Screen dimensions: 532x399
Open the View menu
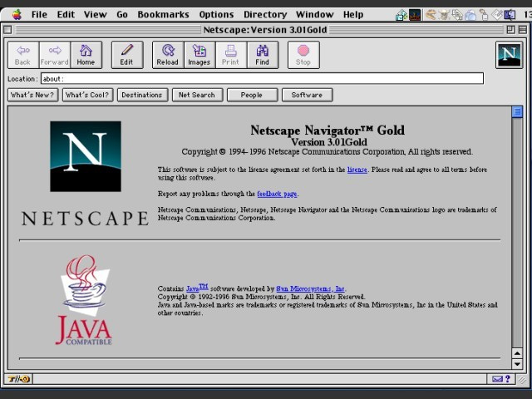(x=95, y=15)
